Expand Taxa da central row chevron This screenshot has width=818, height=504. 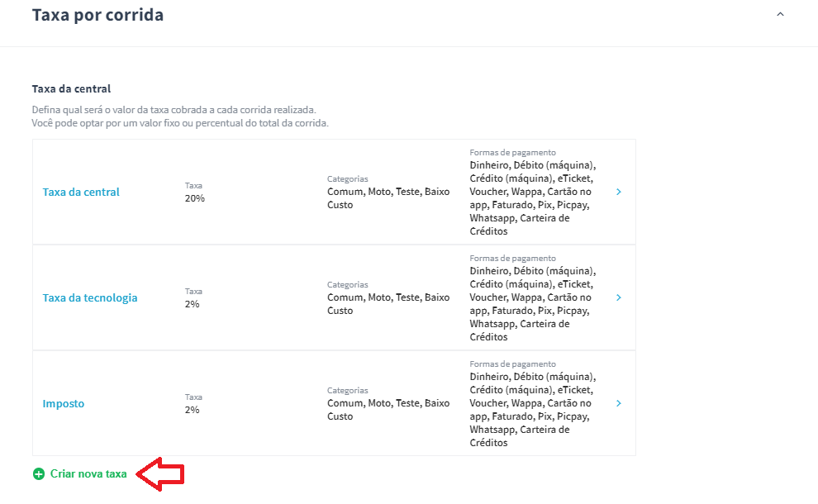[619, 192]
